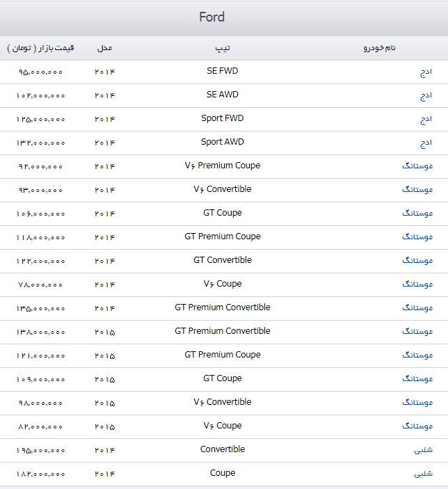
Task: Click the price ۱۸۲,۰۰۰,۰۰۰ for شلبی Coupe
Action: click(40, 474)
